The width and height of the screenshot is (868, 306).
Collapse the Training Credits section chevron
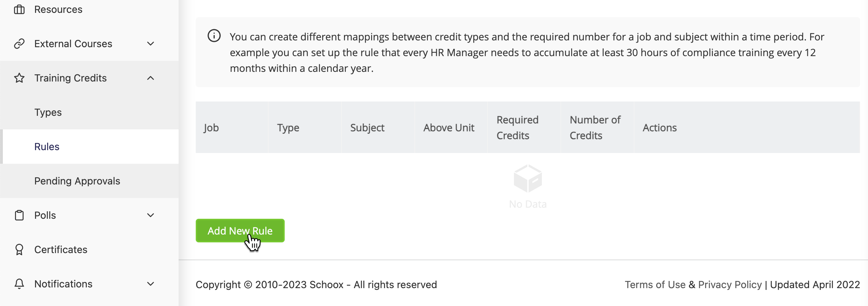(151, 78)
